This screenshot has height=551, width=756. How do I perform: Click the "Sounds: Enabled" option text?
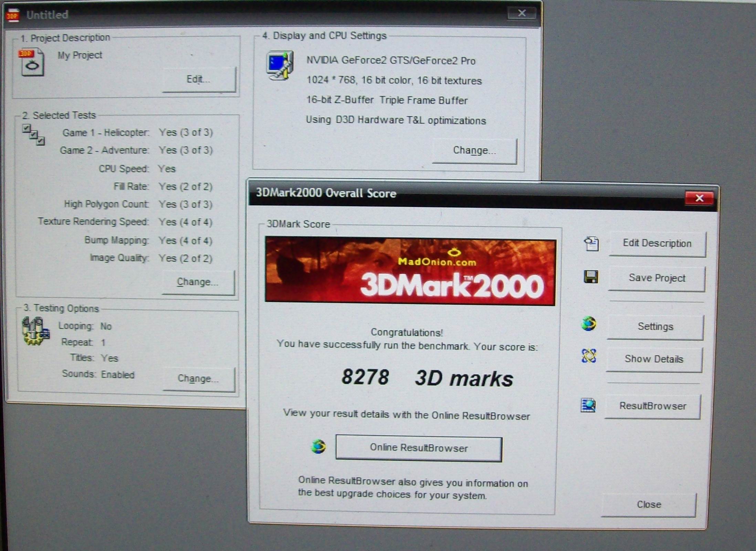click(x=98, y=374)
